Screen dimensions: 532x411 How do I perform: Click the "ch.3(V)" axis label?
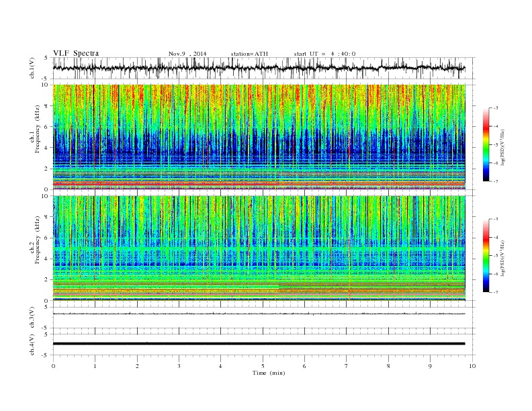click(x=32, y=318)
